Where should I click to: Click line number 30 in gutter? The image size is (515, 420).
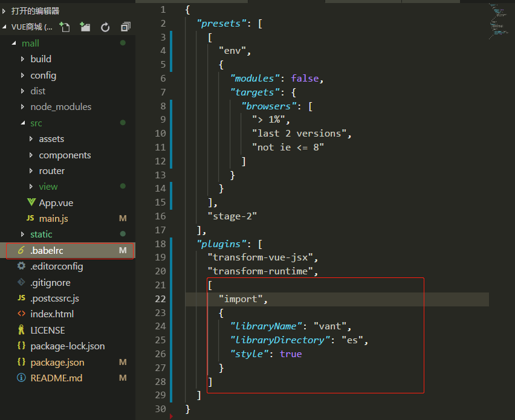pyautogui.click(x=160, y=409)
